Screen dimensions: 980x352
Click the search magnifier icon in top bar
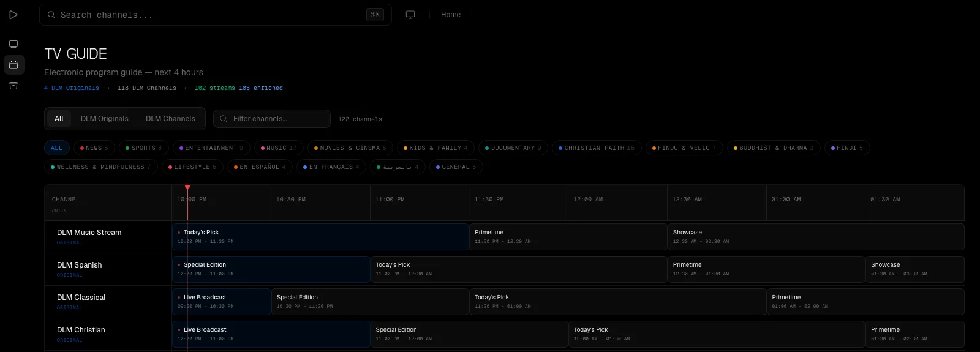click(51, 15)
